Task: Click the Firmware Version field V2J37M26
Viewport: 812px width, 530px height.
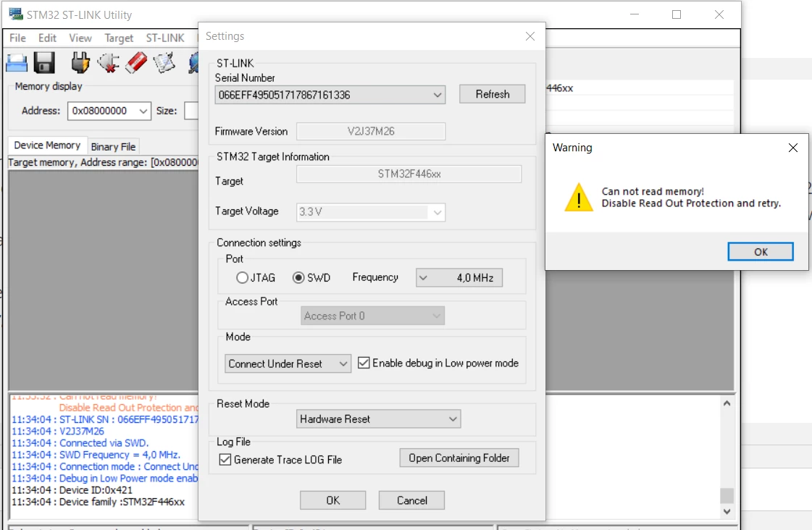Action: click(371, 132)
